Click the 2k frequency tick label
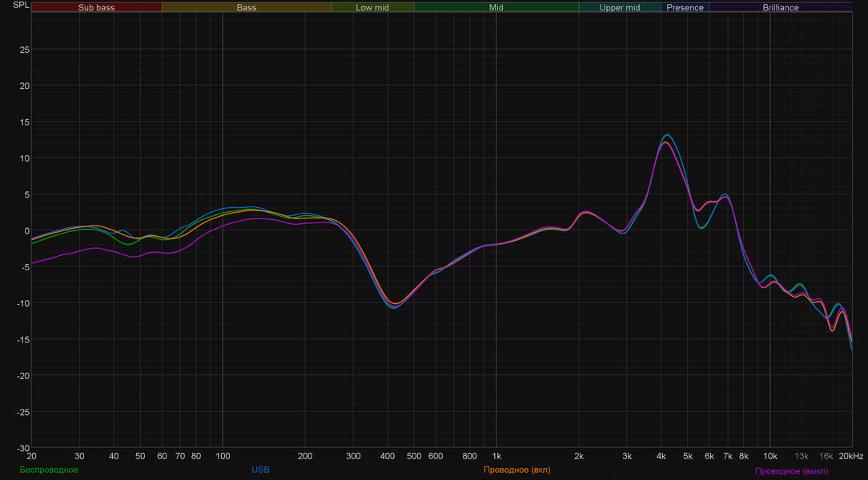 (579, 456)
